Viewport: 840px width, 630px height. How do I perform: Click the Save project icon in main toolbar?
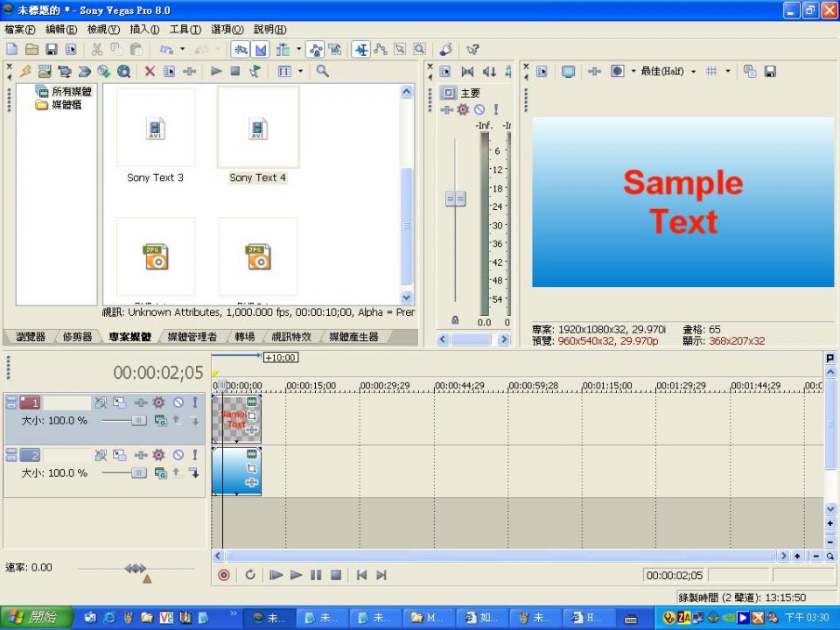click(52, 50)
